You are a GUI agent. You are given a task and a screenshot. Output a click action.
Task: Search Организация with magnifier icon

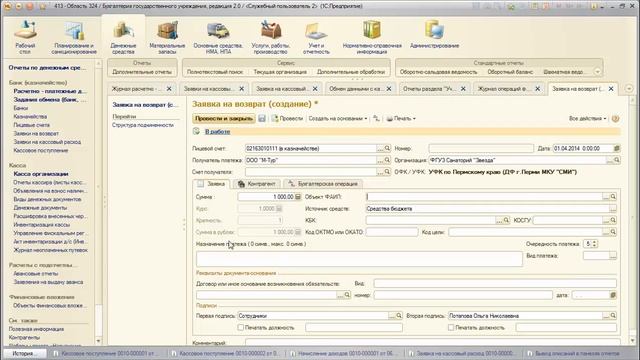pos(617,160)
